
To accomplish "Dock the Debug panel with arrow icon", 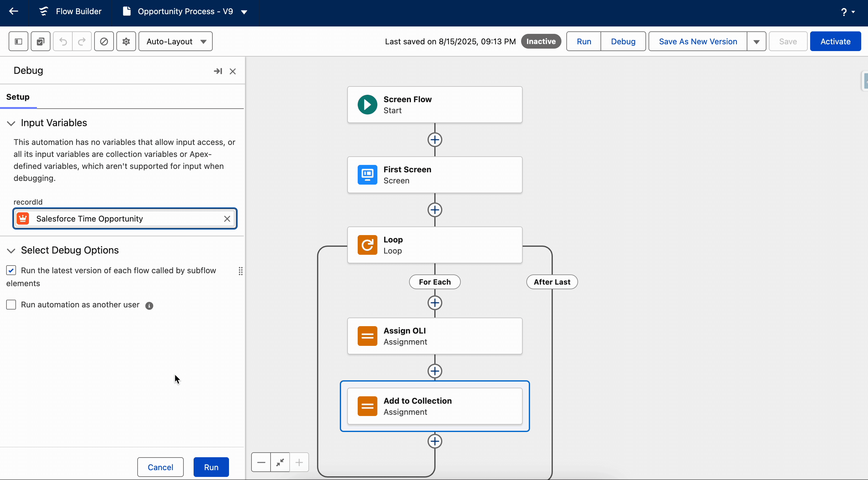I will pyautogui.click(x=218, y=71).
